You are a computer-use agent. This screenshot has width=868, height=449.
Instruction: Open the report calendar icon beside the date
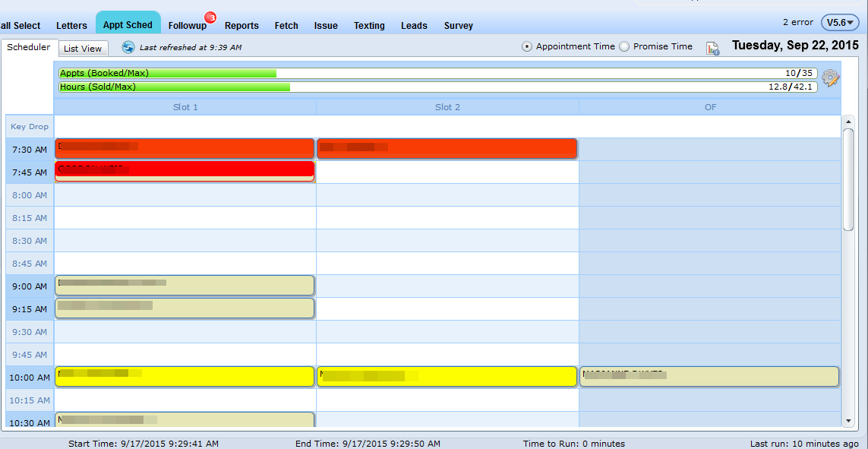coord(712,49)
